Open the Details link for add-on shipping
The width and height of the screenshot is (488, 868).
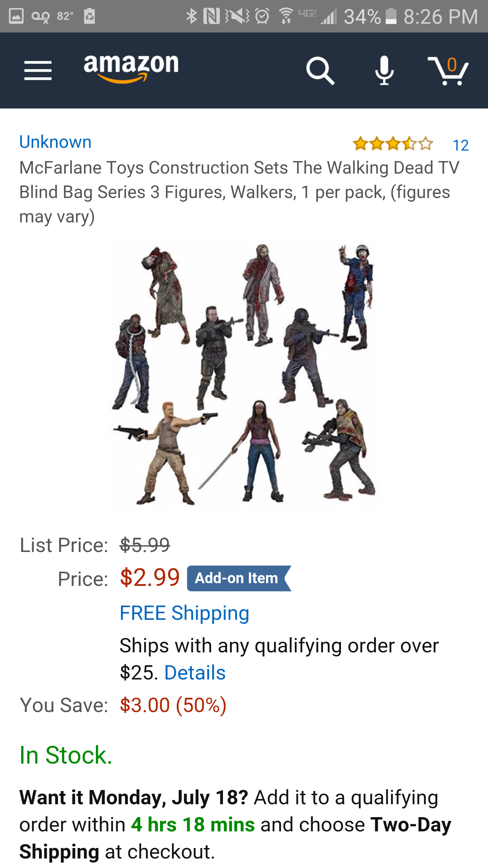point(195,673)
